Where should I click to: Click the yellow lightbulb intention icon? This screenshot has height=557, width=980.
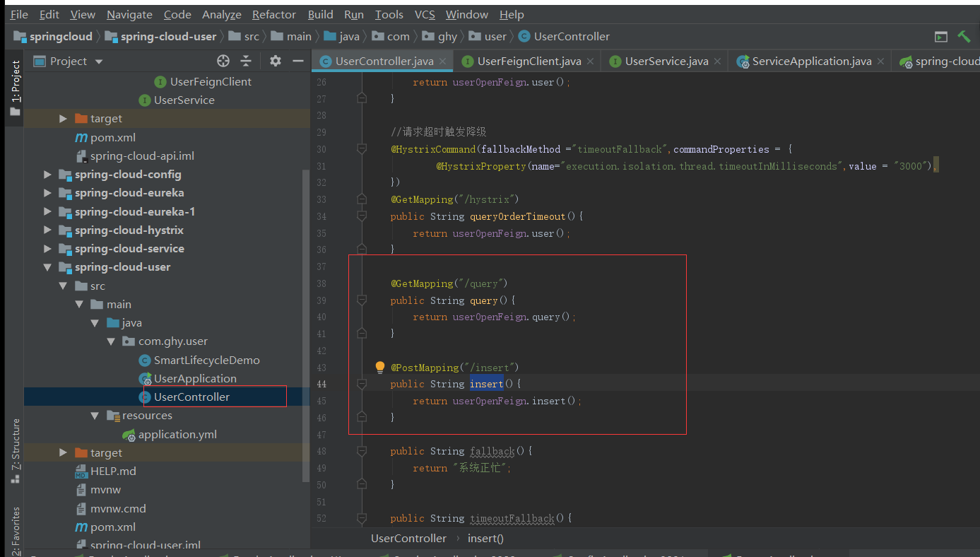coord(379,367)
